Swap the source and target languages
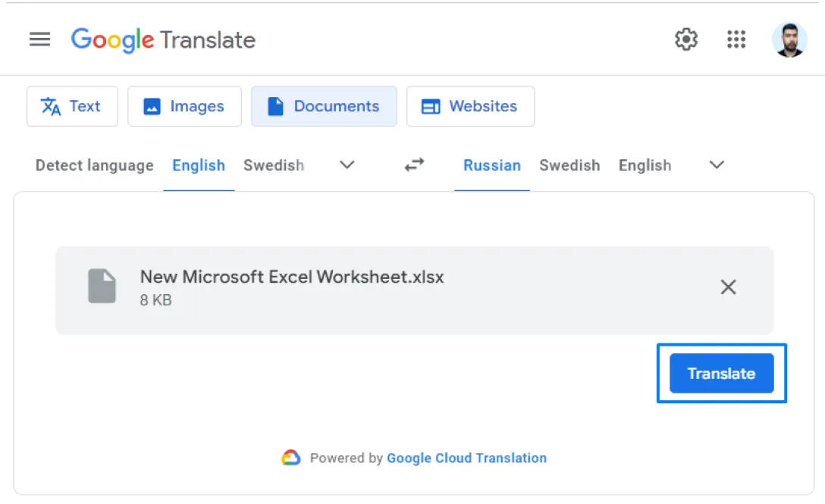The width and height of the screenshot is (825, 504). (413, 165)
